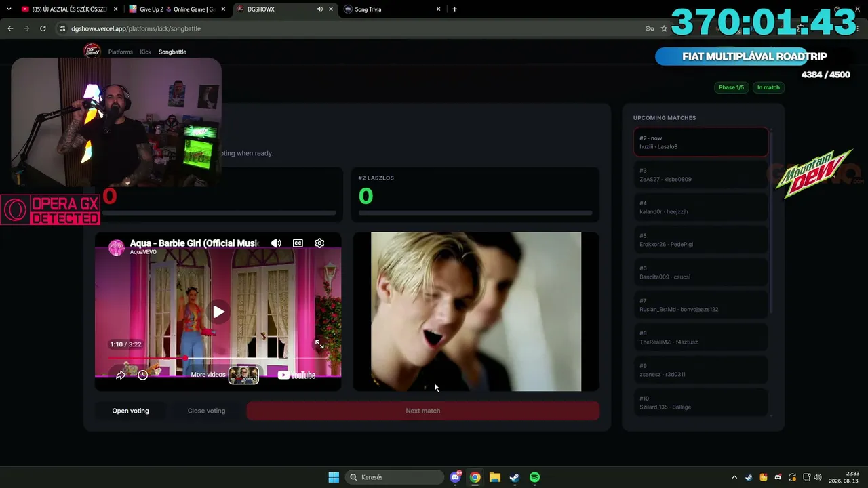Click the taskbar Keresés search box
This screenshot has height=488, width=868.
394,477
